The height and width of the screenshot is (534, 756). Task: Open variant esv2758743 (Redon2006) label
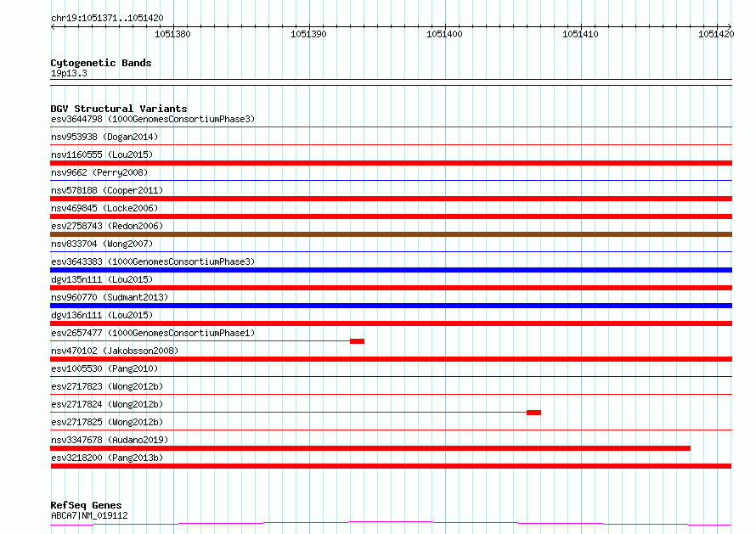[107, 226]
